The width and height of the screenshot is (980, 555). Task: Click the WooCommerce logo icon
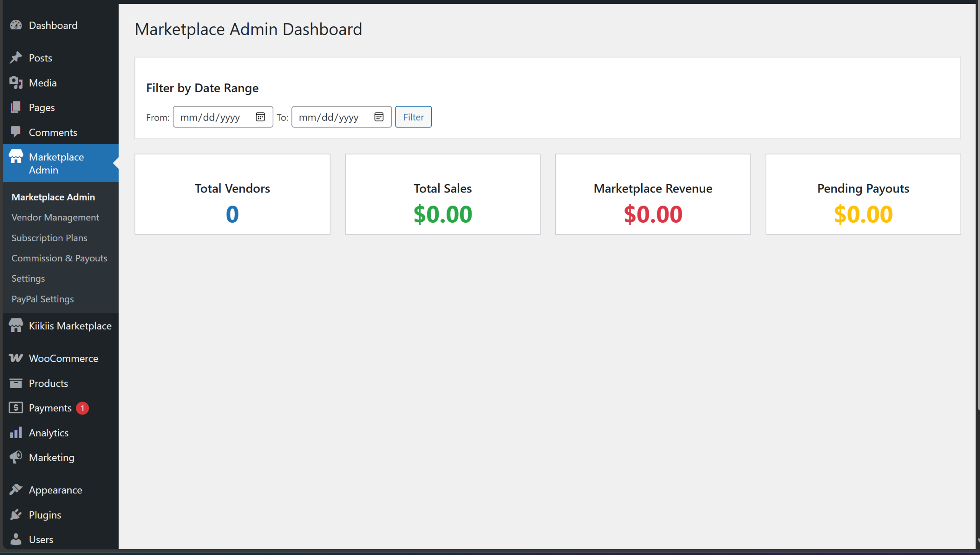pos(16,358)
